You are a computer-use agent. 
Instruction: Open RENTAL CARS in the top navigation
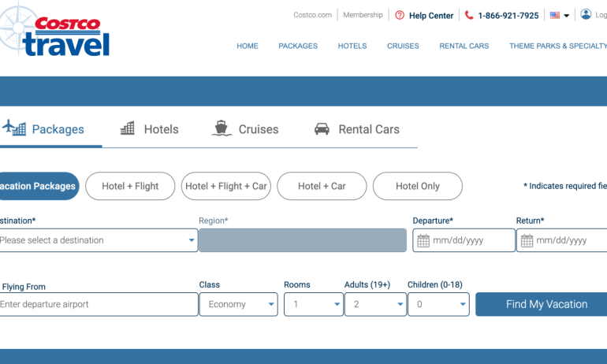(464, 46)
